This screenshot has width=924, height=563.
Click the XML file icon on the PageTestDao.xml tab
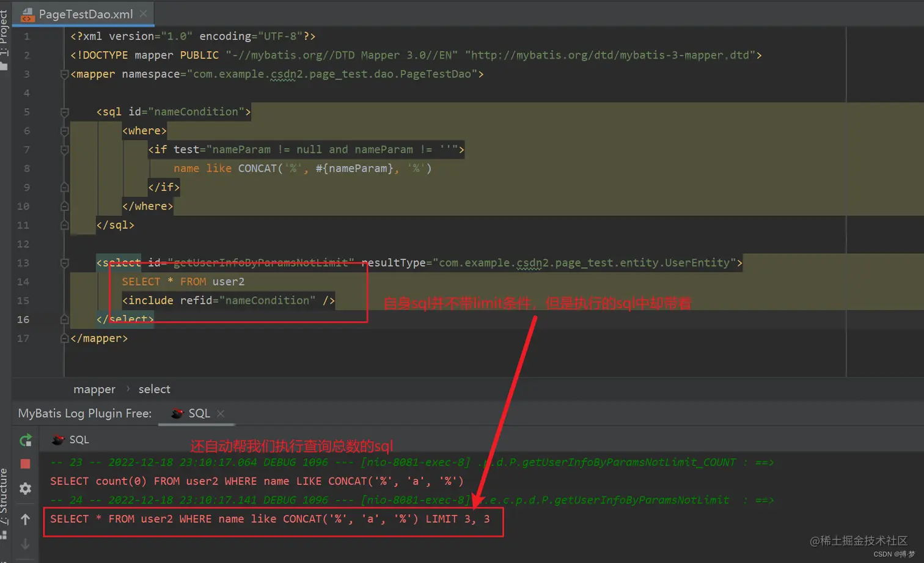pos(27,14)
